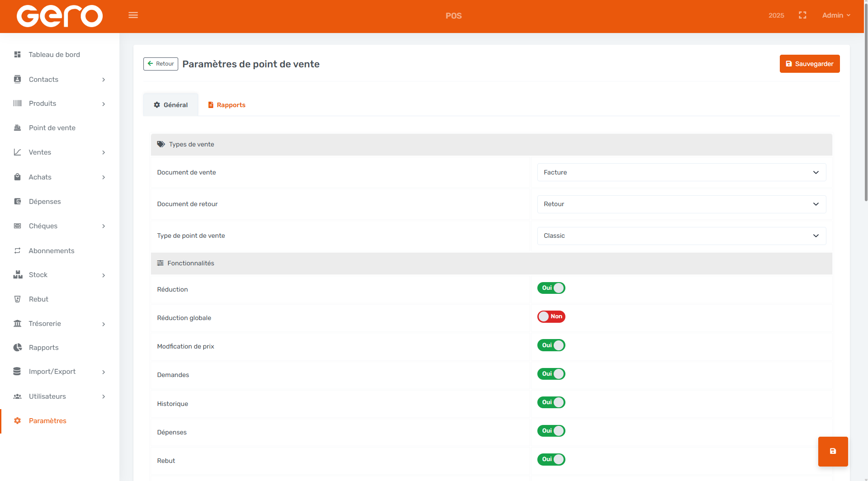This screenshot has height=481, width=868.
Task: Open the Document de vente dropdown
Action: [681, 172]
